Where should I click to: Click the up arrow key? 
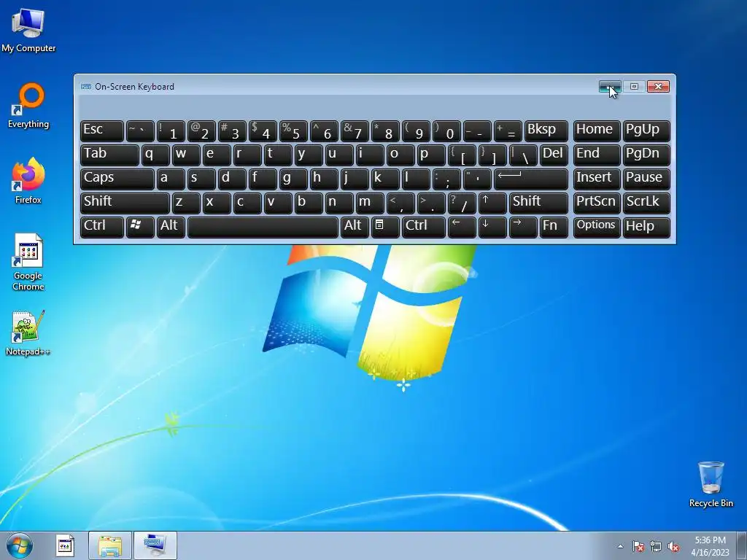point(492,203)
